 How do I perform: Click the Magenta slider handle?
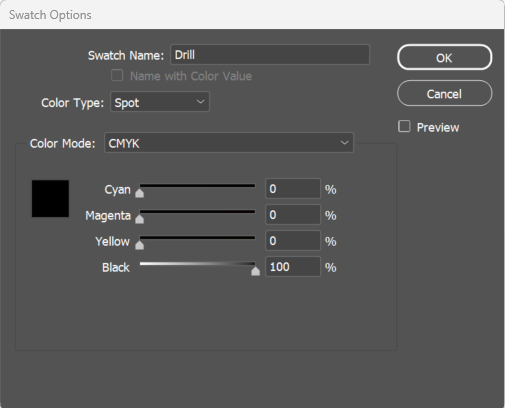click(x=139, y=219)
